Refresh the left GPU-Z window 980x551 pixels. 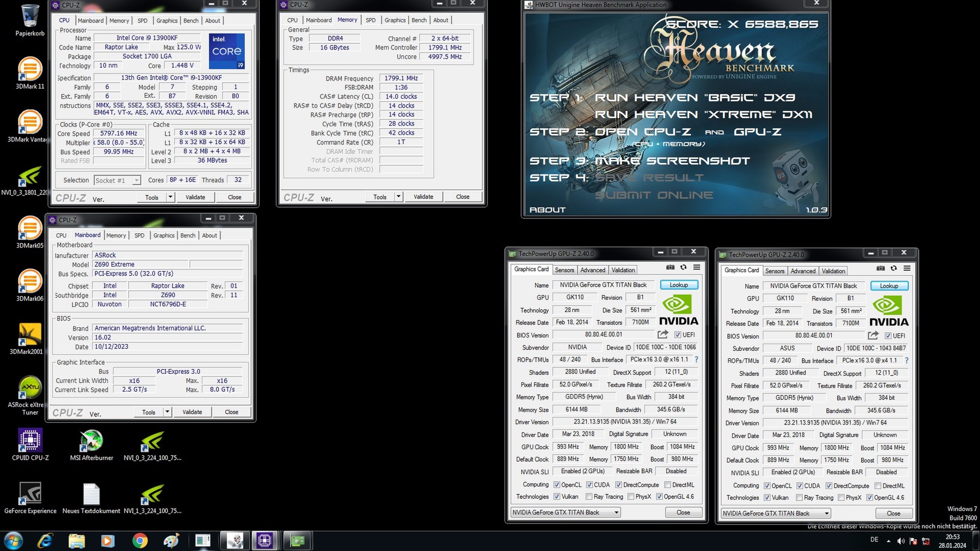click(x=683, y=267)
